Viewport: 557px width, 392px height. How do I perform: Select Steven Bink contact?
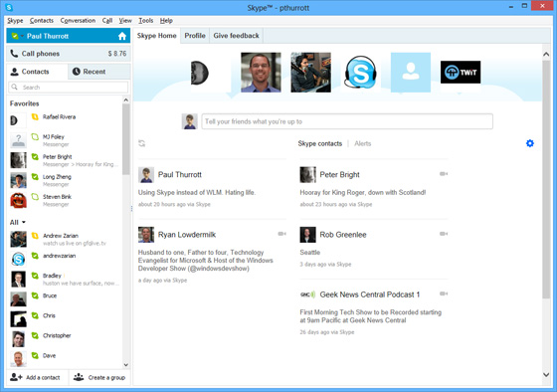66,200
